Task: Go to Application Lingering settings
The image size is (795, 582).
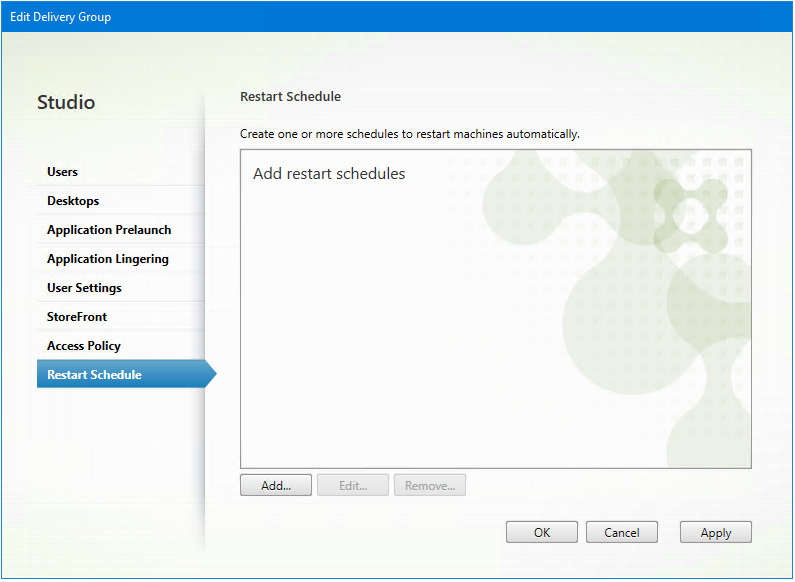Action: [108, 259]
